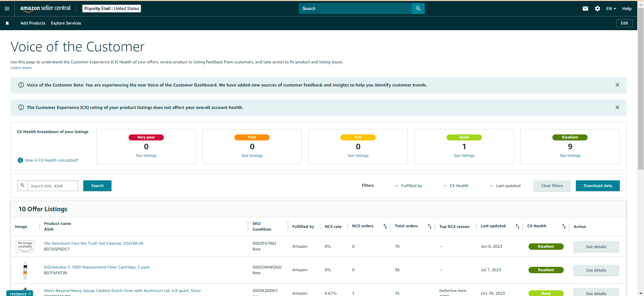Click the InSinkerator product thumbnail image
The height and width of the screenshot is (296, 644).
point(25,270)
